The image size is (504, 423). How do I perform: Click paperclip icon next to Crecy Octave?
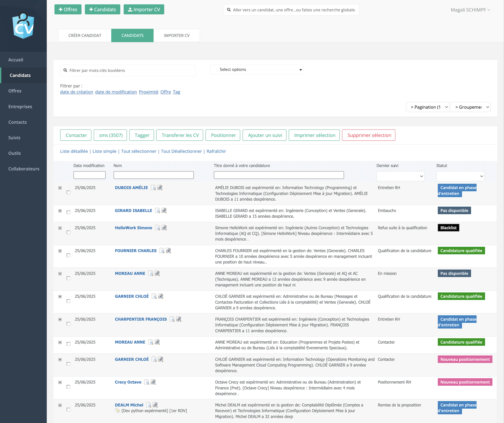tap(153, 382)
